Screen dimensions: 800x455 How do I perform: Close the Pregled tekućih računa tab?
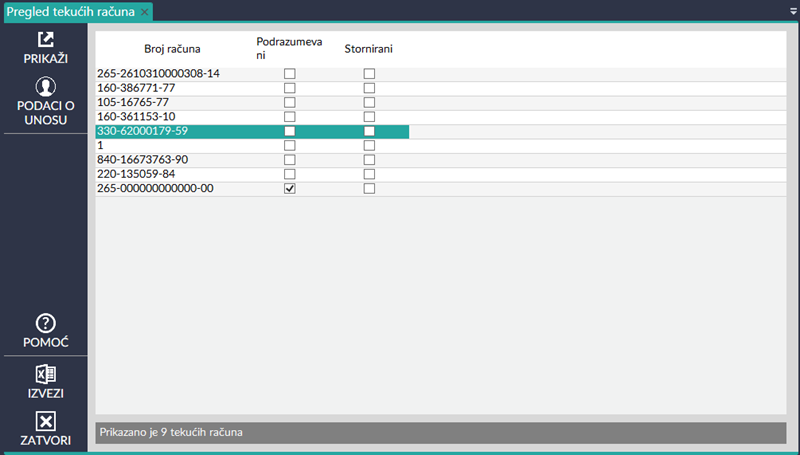144,12
